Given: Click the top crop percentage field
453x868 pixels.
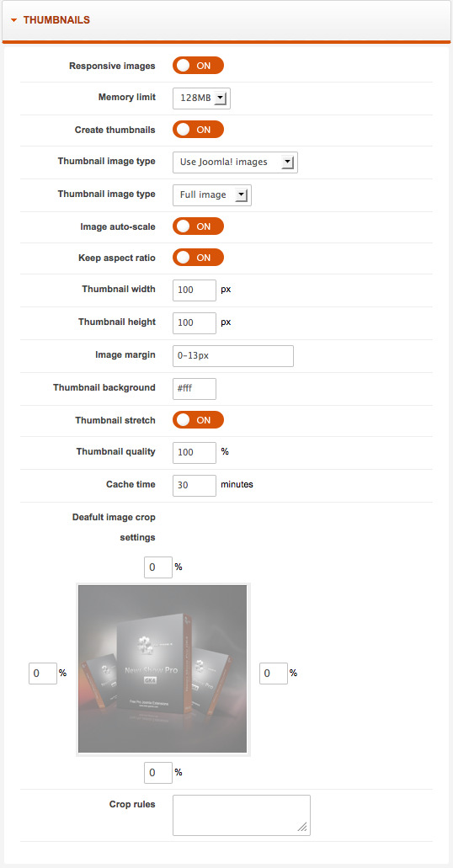Looking at the screenshot, I should (157, 567).
